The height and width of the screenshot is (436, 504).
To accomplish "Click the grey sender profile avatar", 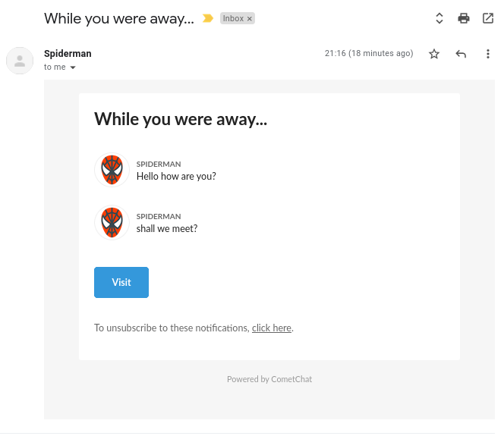I will tap(20, 61).
